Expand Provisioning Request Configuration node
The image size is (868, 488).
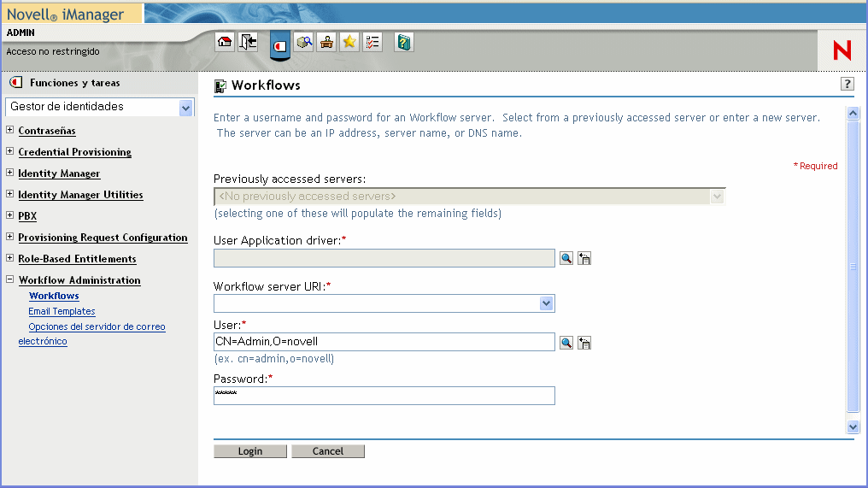click(x=10, y=236)
